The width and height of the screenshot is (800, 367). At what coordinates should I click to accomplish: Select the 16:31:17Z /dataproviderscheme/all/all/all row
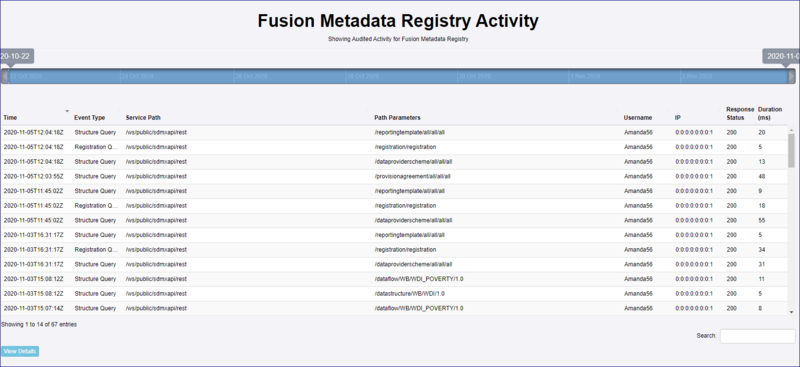coord(393,264)
